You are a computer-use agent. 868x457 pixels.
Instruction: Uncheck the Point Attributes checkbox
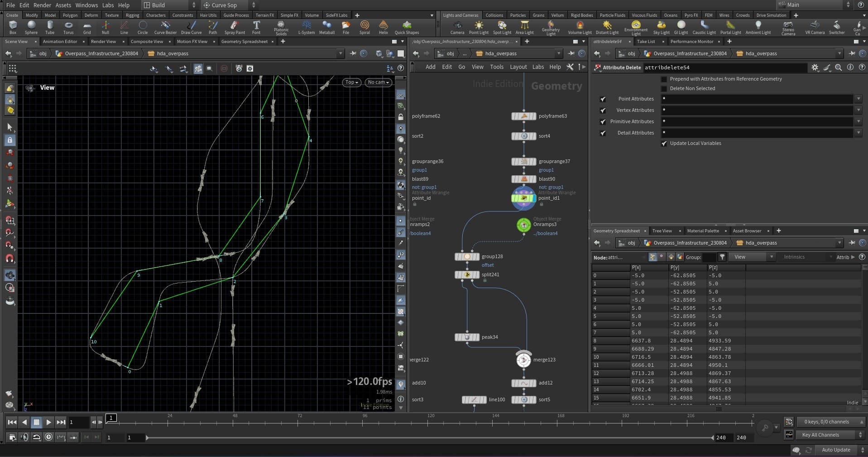coord(603,99)
